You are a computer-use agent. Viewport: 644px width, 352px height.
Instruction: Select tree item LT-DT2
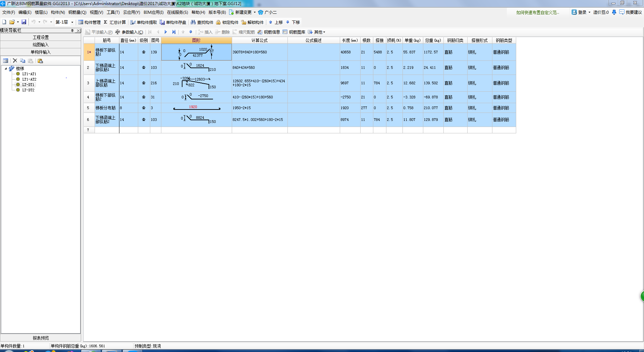click(x=28, y=90)
